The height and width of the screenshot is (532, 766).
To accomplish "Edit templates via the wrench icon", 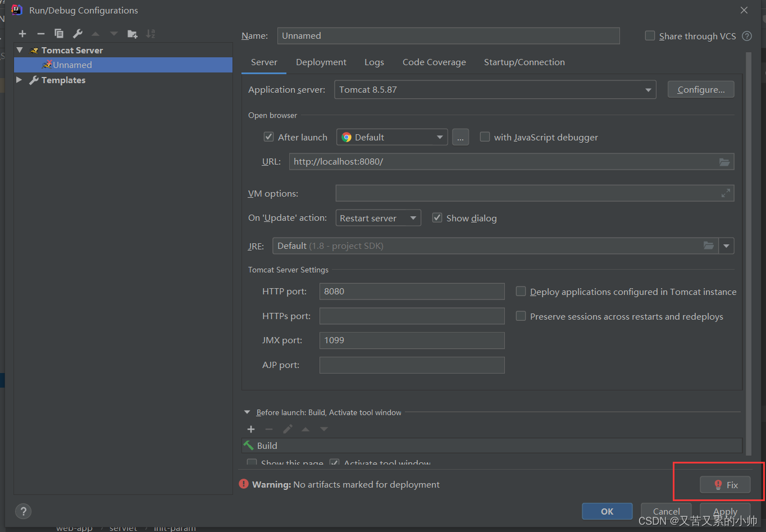I will 77,34.
